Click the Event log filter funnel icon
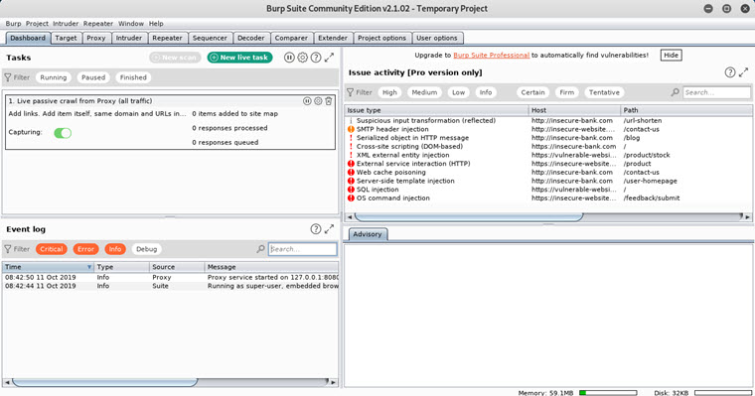This screenshot has width=755, height=396. pos(8,249)
